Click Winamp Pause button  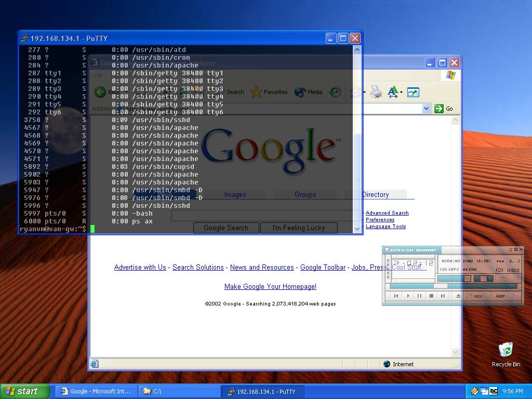pos(419,296)
